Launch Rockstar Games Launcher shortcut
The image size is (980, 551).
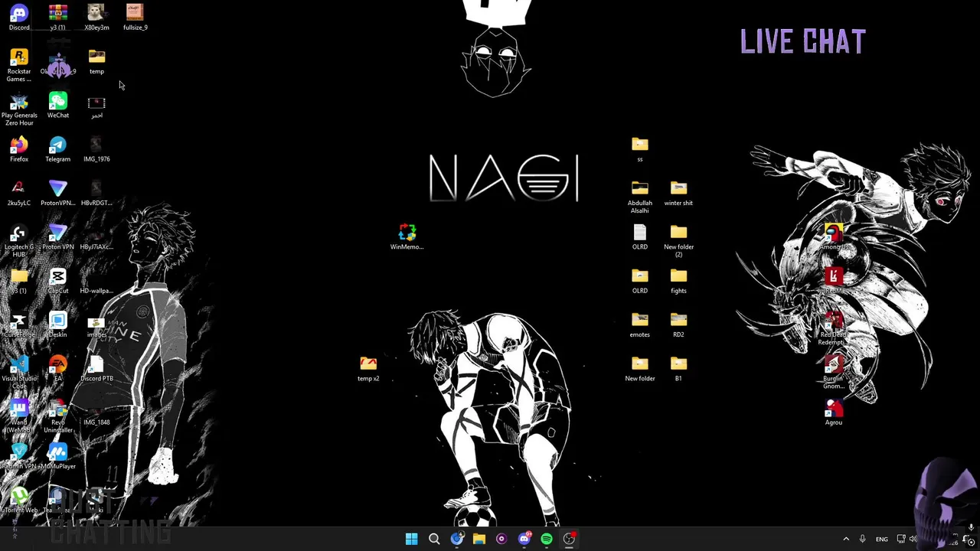(19, 65)
